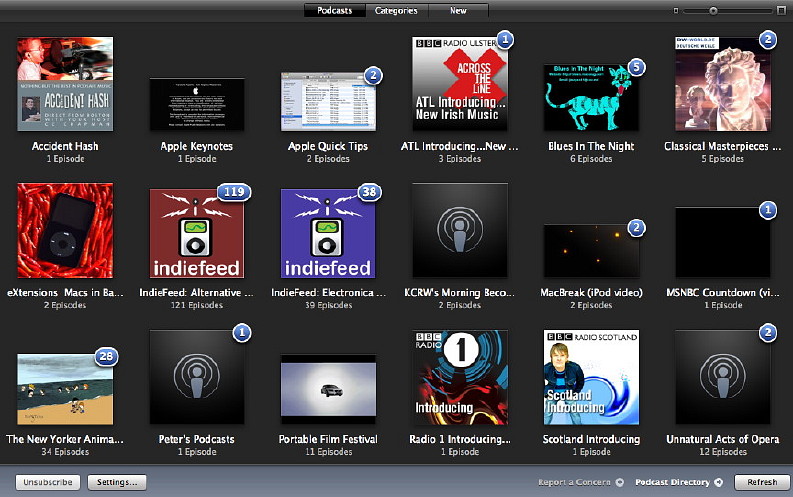
Task: Click badge 1 on Peter's Podcasts
Action: click(x=242, y=333)
